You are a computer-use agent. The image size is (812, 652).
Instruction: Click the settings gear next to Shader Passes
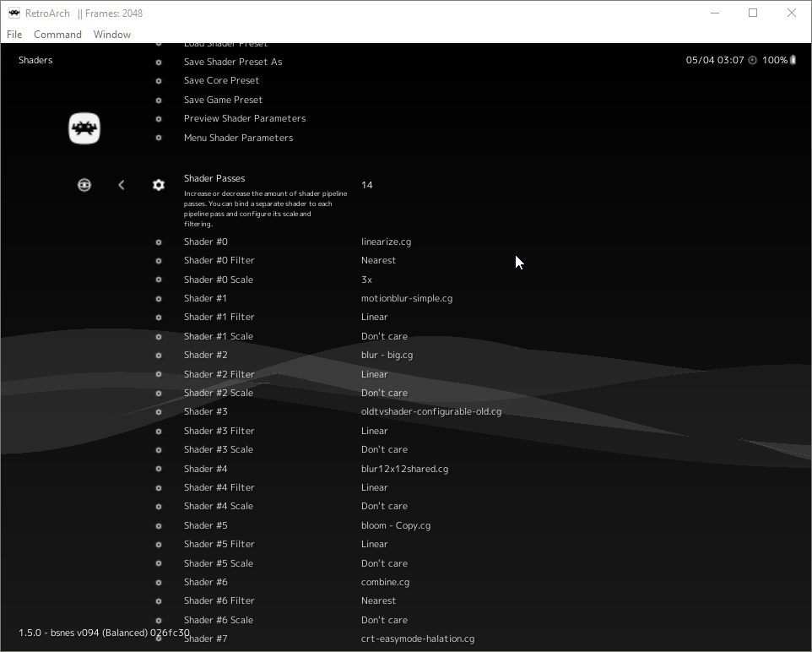(159, 185)
